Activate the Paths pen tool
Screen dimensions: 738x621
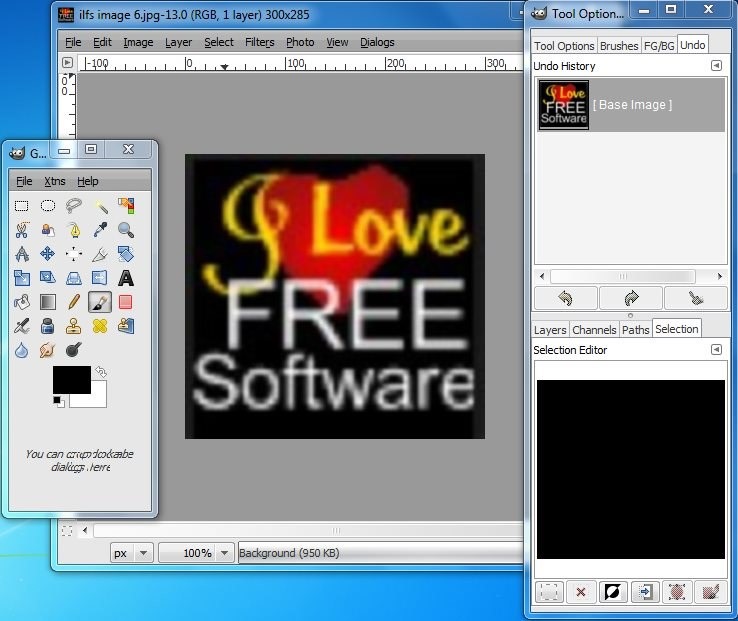pos(73,230)
